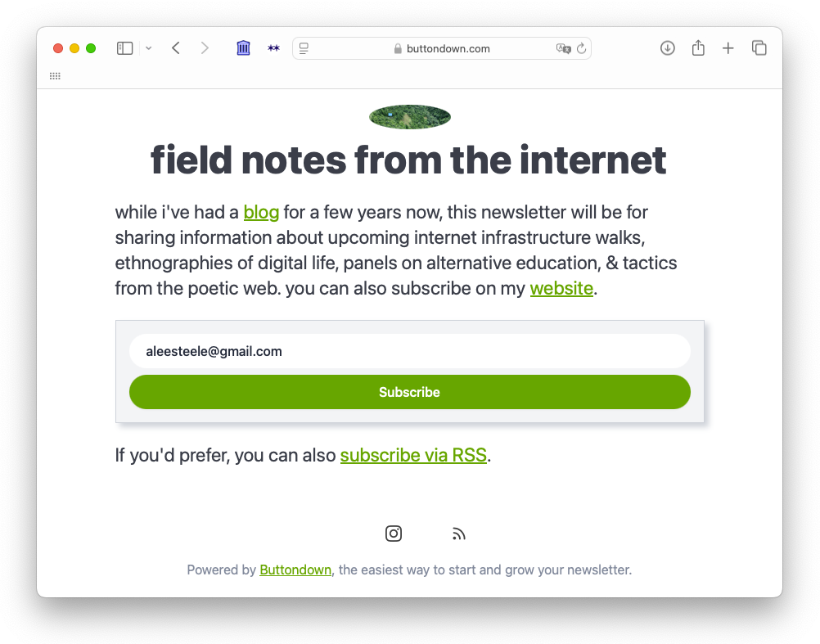Viewport: 820px width, 644px height.
Task: Open the "blog" link
Action: click(x=261, y=213)
